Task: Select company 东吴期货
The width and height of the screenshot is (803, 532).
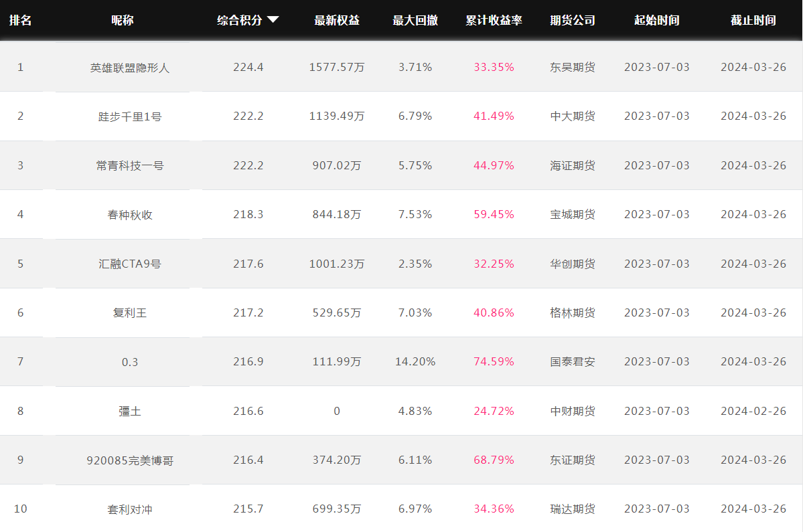Action: [x=573, y=67]
